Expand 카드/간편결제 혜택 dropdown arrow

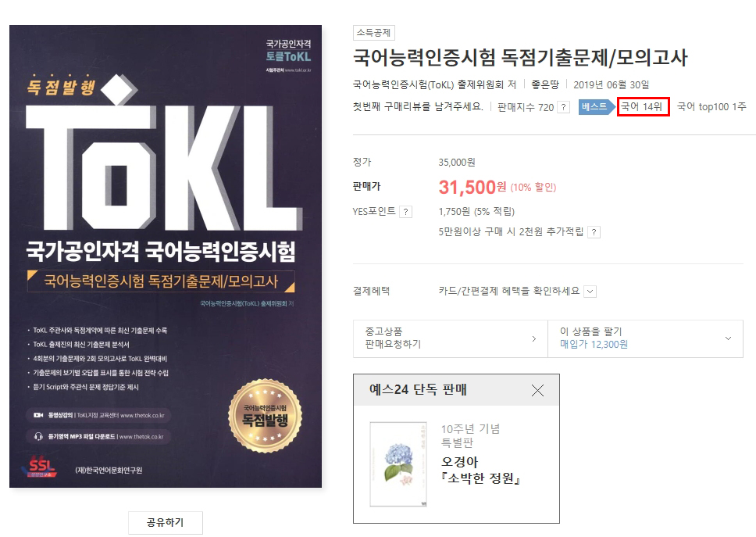(590, 292)
